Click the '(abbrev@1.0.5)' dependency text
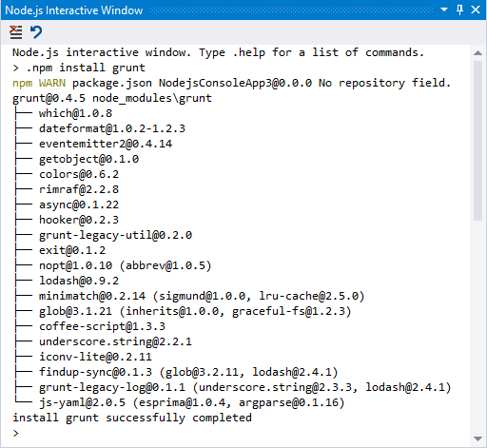The height and width of the screenshot is (448, 487). (166, 265)
